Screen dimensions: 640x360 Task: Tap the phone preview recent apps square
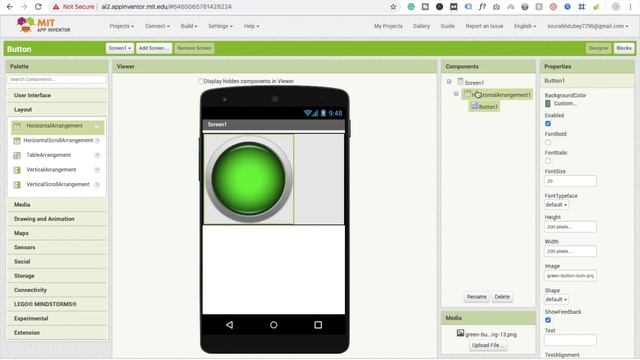[x=318, y=325]
